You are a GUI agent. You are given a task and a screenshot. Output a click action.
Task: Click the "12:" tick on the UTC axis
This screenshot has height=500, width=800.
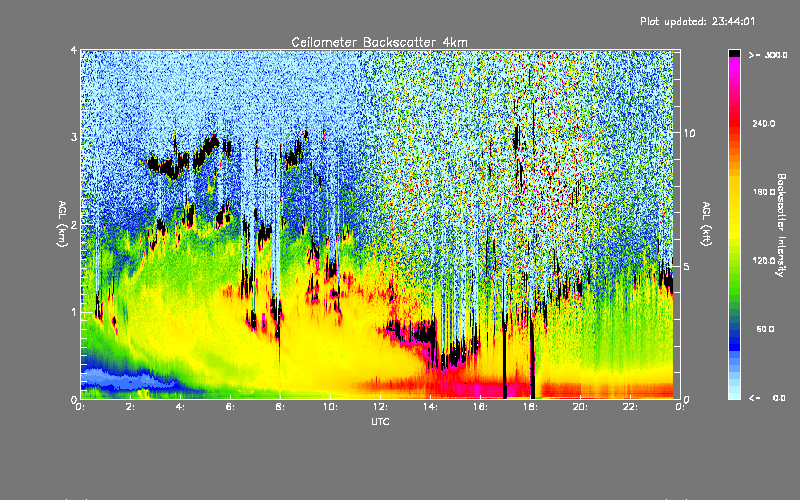tap(380, 407)
